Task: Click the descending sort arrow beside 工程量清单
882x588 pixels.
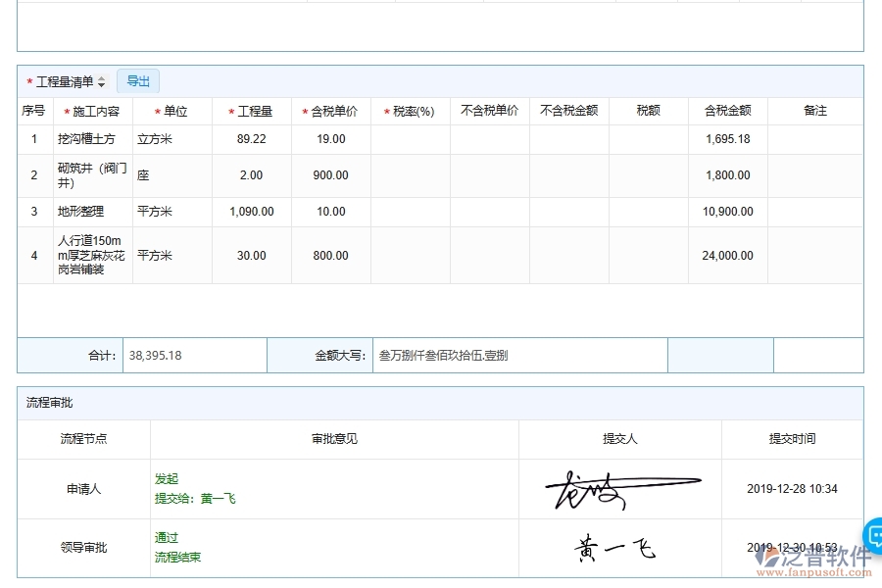Action: (101, 84)
